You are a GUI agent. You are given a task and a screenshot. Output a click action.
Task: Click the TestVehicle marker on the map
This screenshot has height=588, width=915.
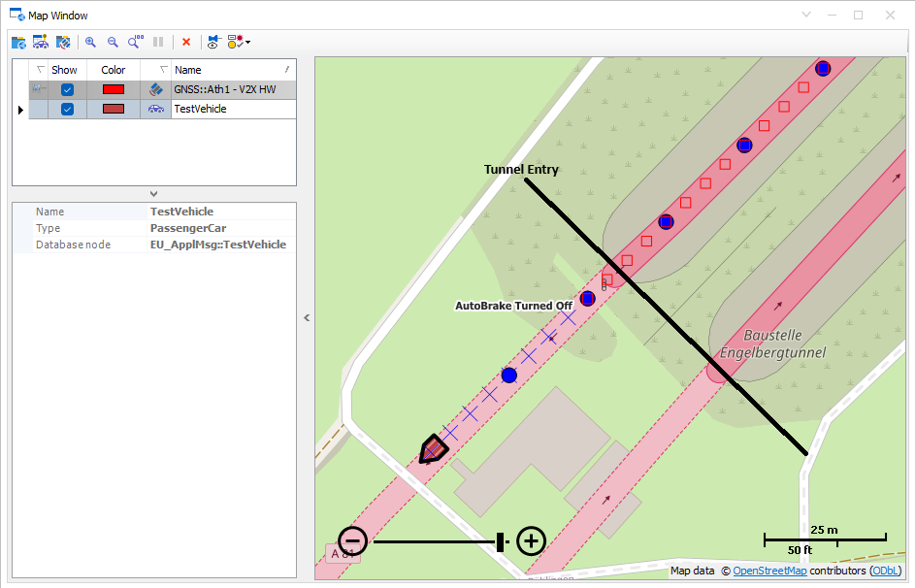[x=433, y=450]
